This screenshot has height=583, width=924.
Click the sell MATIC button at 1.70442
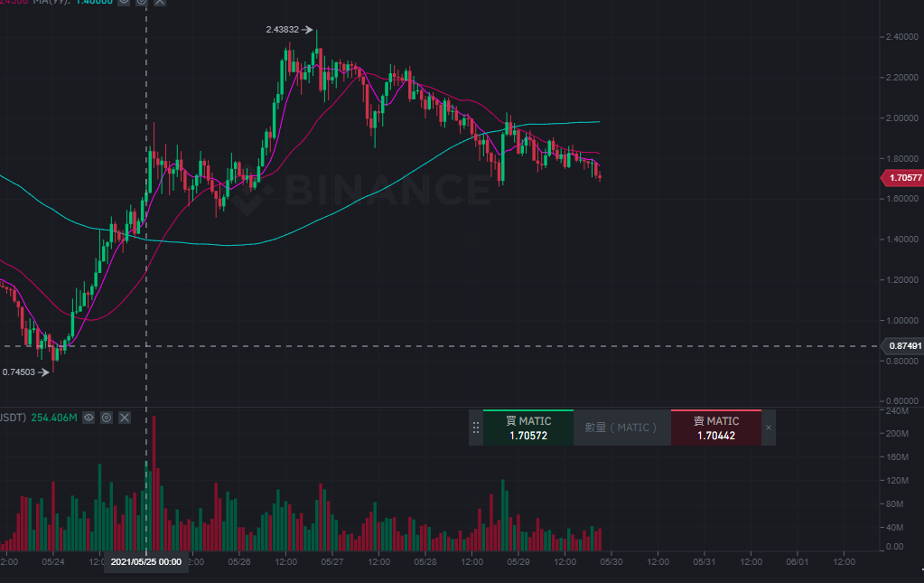tap(716, 428)
